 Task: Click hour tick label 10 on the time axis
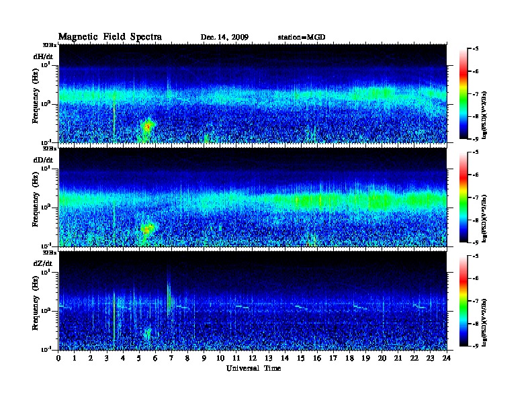coord(220,358)
